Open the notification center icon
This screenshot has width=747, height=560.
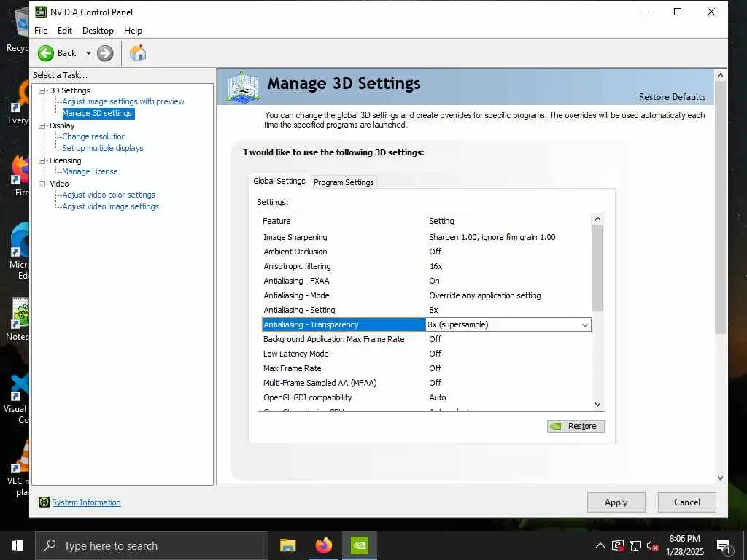(x=724, y=546)
